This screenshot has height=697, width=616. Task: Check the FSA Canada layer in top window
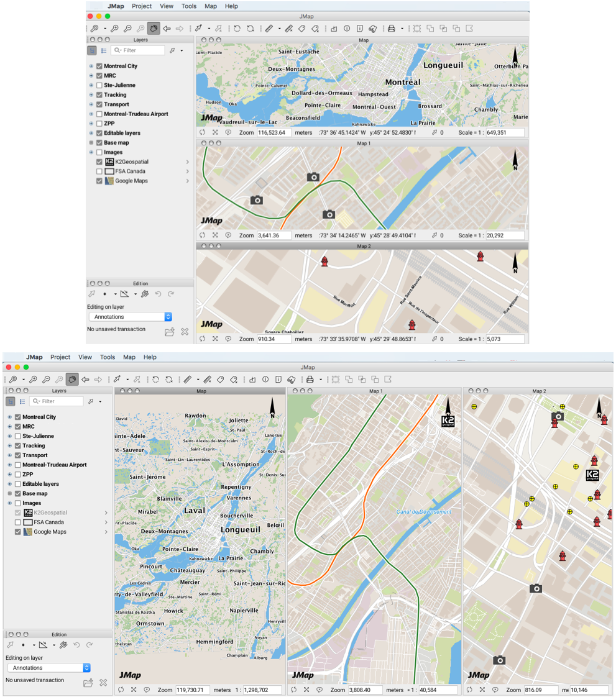(99, 171)
